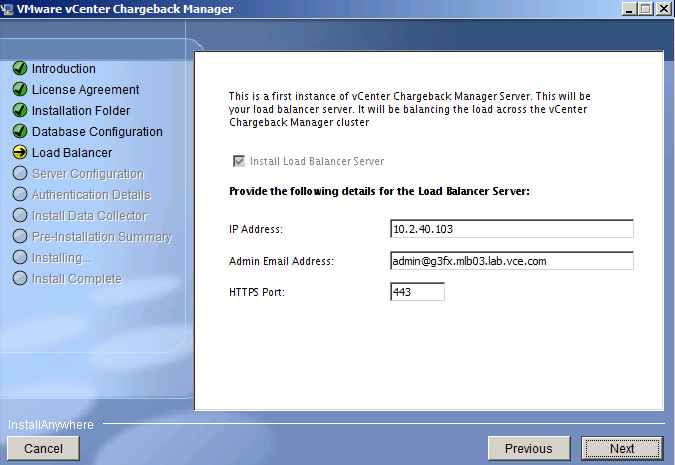Image resolution: width=675 pixels, height=465 pixels.
Task: Close the Chargeback Manager installer window
Action: pyautogui.click(x=663, y=9)
